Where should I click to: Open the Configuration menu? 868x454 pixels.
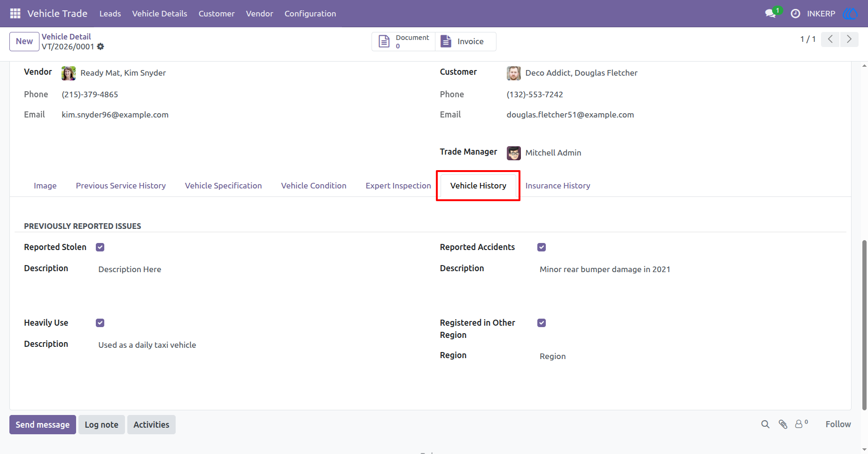point(310,14)
